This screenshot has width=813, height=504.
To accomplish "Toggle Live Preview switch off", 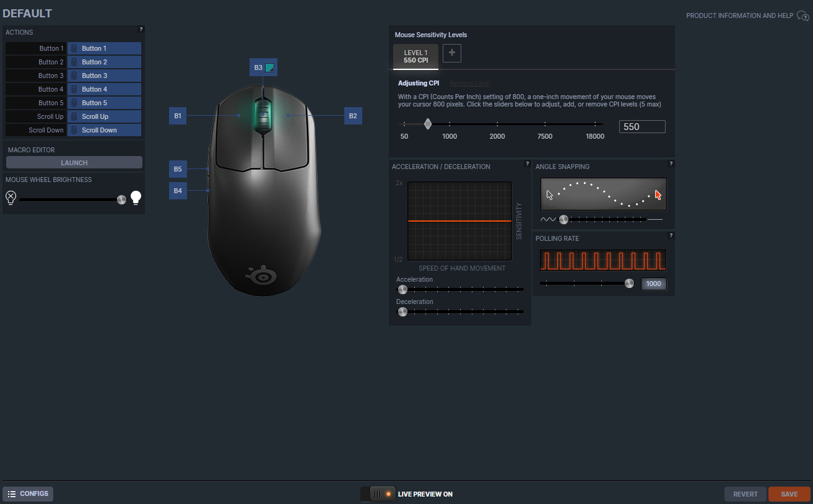I will point(378,494).
